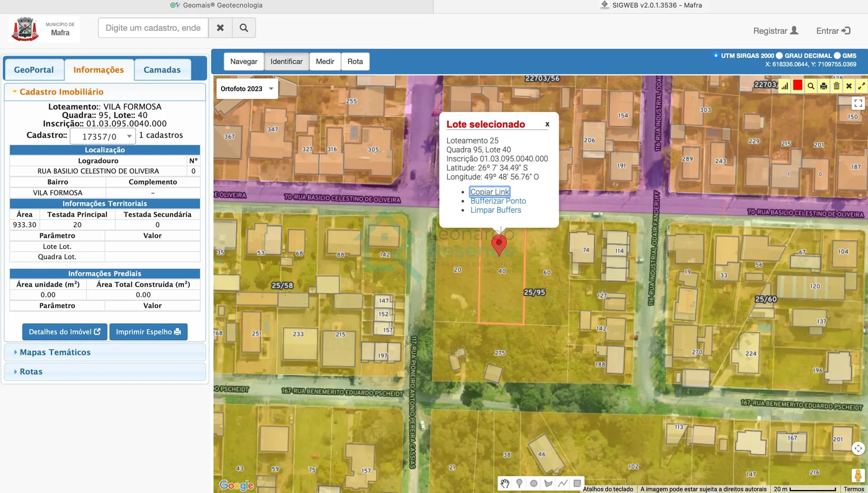Click the magnifier search button beside the search field
Viewport: 868px width, 493px height.
click(244, 28)
